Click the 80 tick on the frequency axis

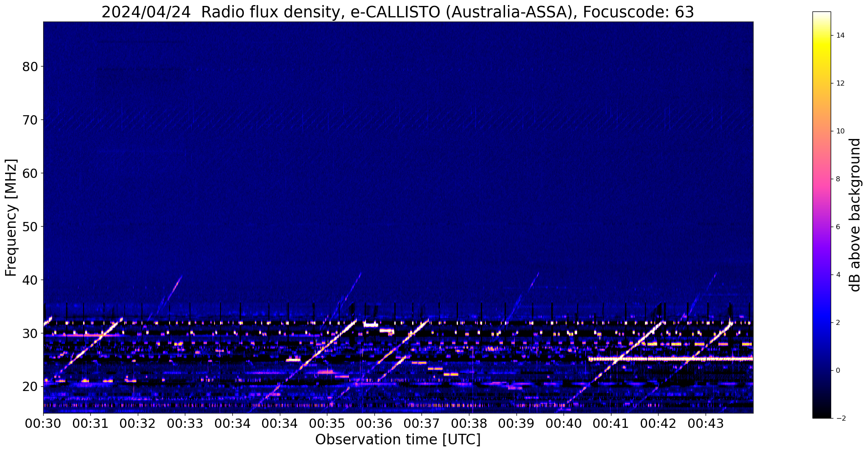pyautogui.click(x=30, y=67)
